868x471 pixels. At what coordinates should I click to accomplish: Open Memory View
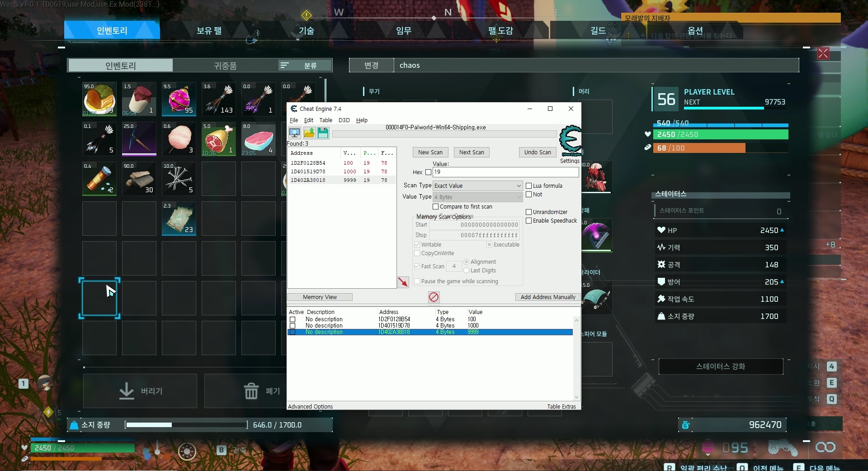click(x=320, y=297)
